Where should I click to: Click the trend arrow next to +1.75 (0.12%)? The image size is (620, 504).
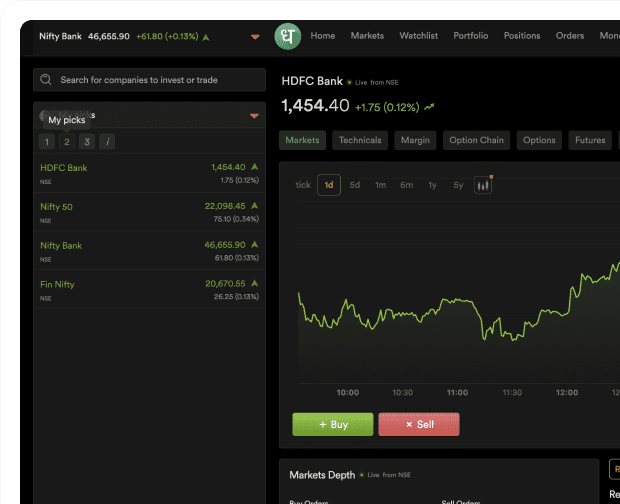pyautogui.click(x=429, y=107)
